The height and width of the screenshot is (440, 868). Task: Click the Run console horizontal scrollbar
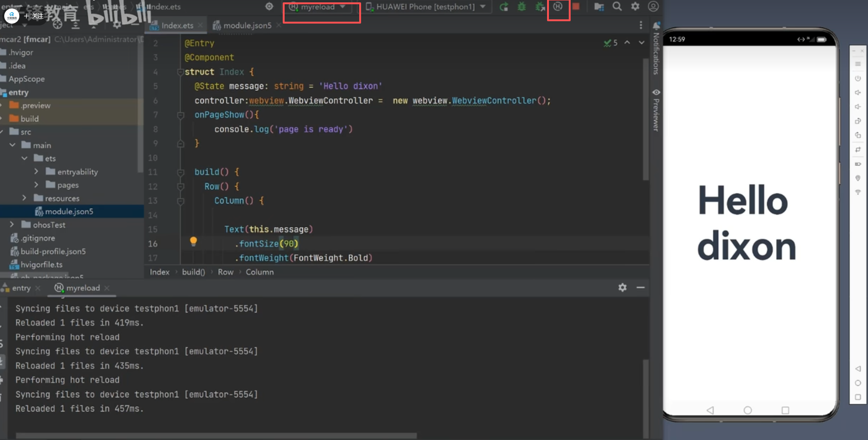click(x=216, y=435)
